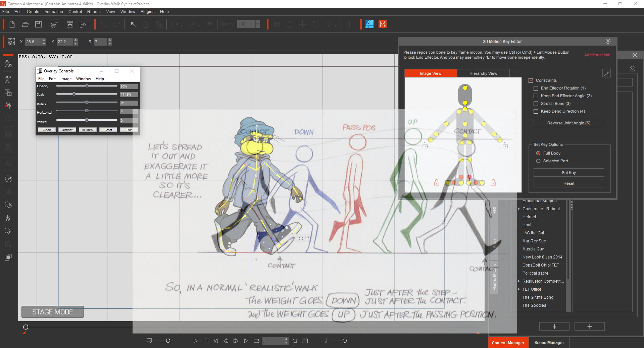644x348 pixels.
Task: Select the Full Body radio option
Action: click(538, 153)
